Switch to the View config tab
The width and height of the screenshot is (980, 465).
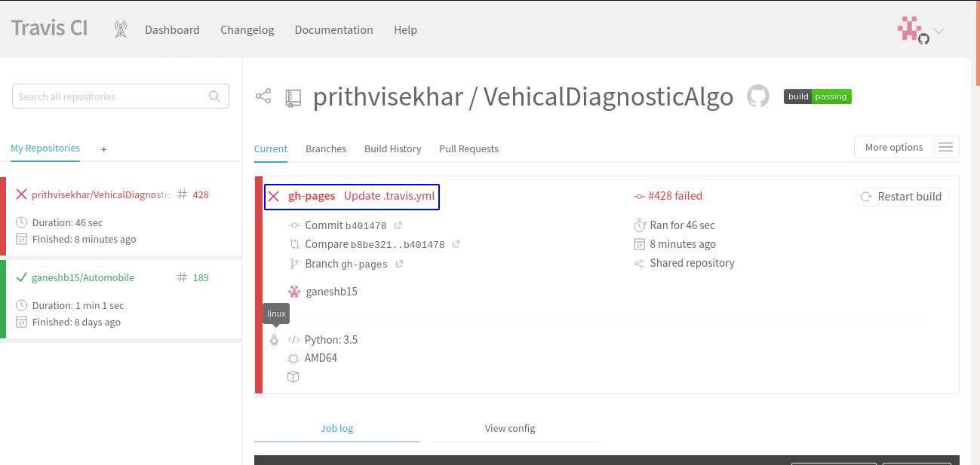point(510,428)
